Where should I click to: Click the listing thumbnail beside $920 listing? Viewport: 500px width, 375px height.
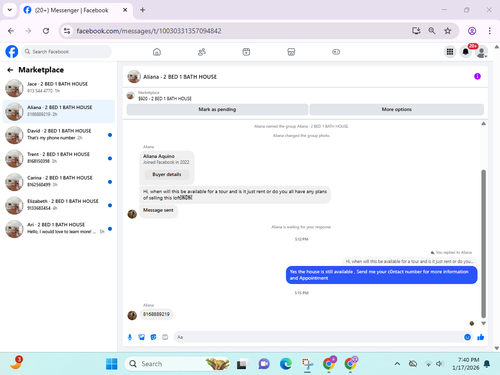[130, 96]
